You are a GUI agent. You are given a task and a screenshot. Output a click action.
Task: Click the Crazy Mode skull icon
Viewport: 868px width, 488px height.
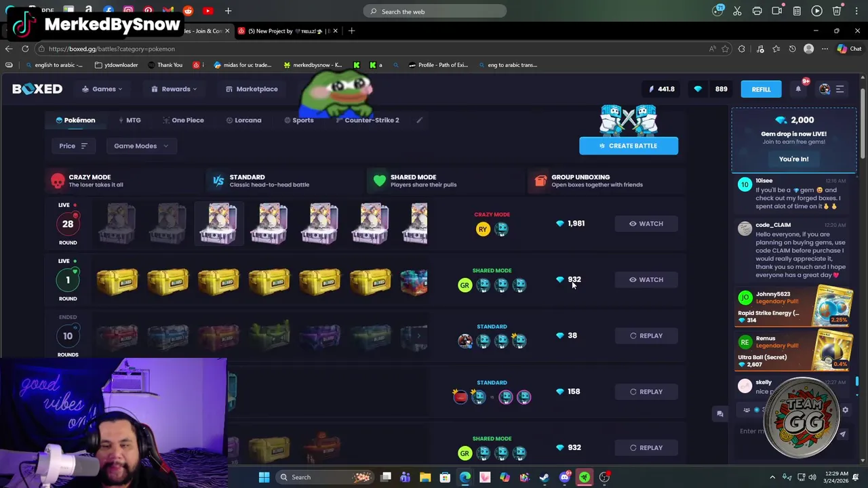pyautogui.click(x=58, y=180)
